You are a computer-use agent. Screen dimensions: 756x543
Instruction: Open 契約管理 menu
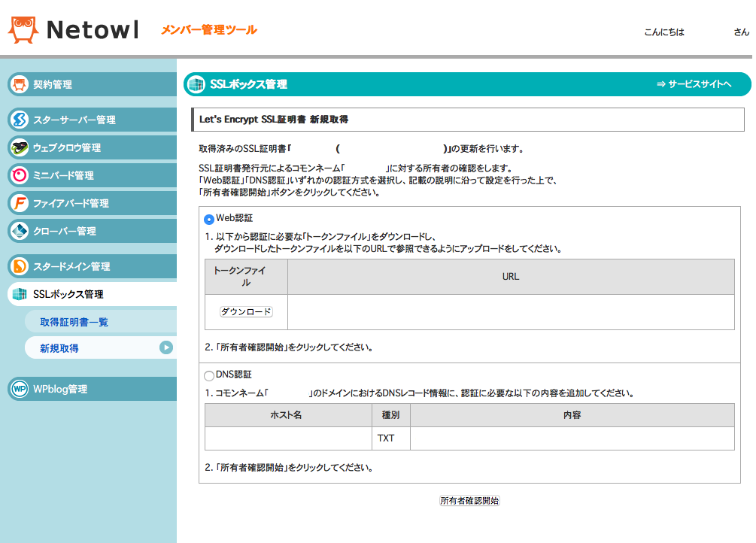pos(92,84)
